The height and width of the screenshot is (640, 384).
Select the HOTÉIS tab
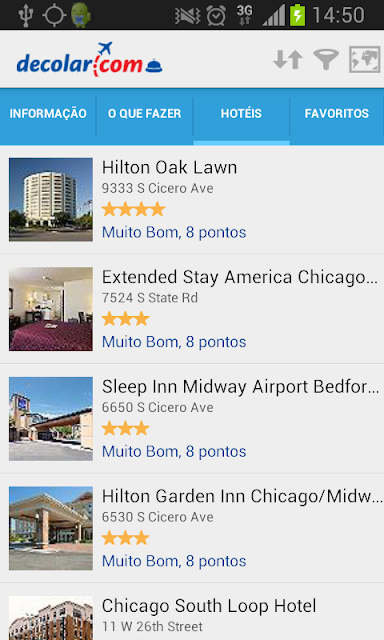pos(241,113)
